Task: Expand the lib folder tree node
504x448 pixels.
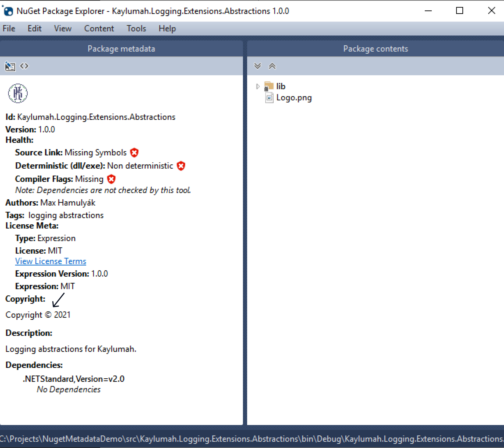Action: (258, 86)
